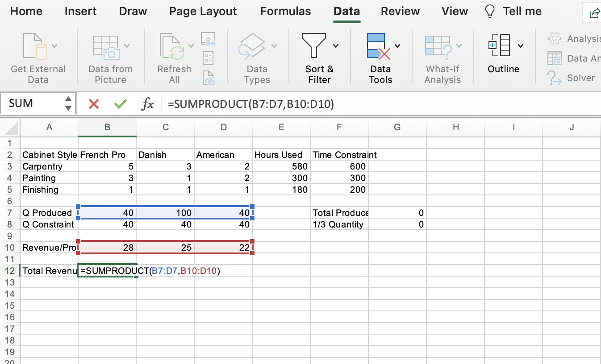Expand the Data Tools dropdown arrow
This screenshot has height=364, width=601.
397,45
